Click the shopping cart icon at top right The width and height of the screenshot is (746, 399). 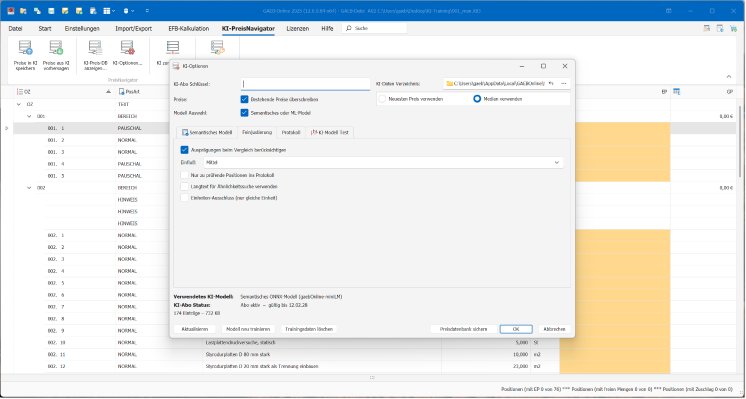[x=733, y=29]
